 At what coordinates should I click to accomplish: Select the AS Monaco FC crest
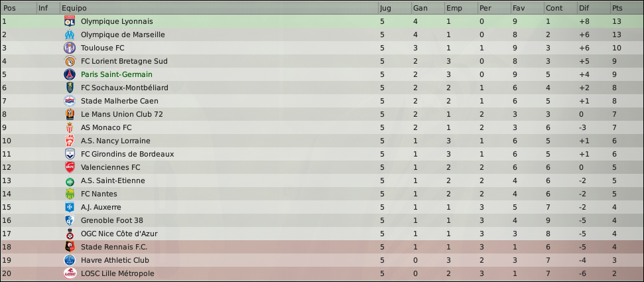tap(70, 127)
